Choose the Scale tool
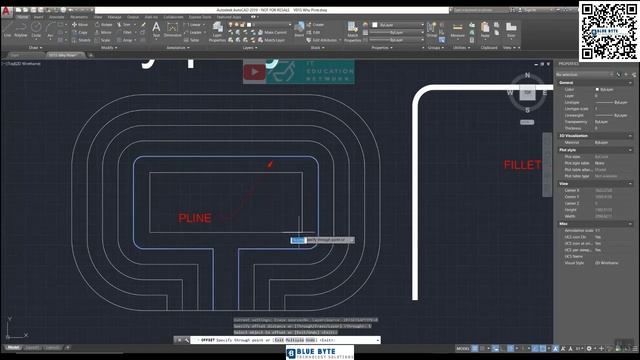640x360 pixels. [x=102, y=40]
